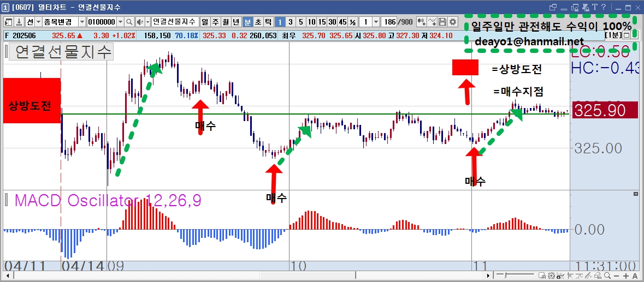
Task: Click the 186 candle count field
Action: point(389,22)
